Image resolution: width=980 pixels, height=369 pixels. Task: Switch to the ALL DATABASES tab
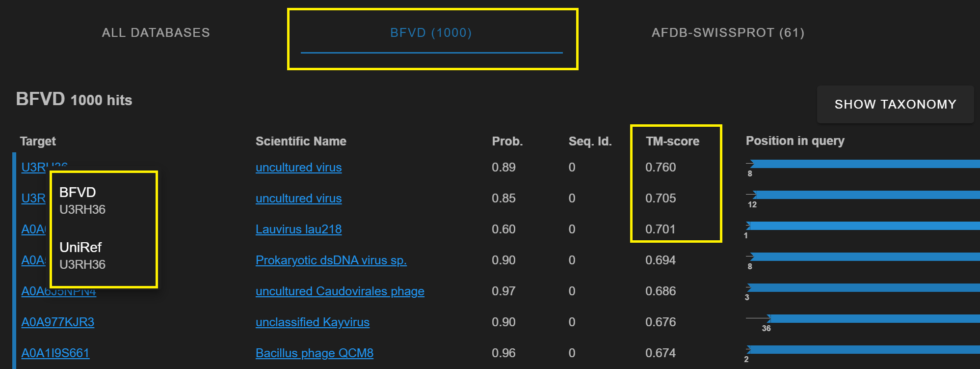pyautogui.click(x=156, y=33)
